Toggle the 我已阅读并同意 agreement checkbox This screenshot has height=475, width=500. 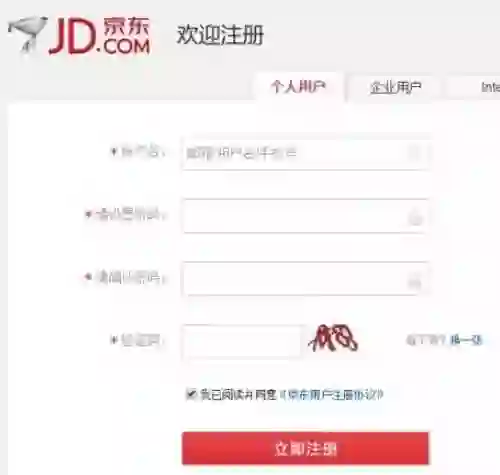(x=191, y=394)
